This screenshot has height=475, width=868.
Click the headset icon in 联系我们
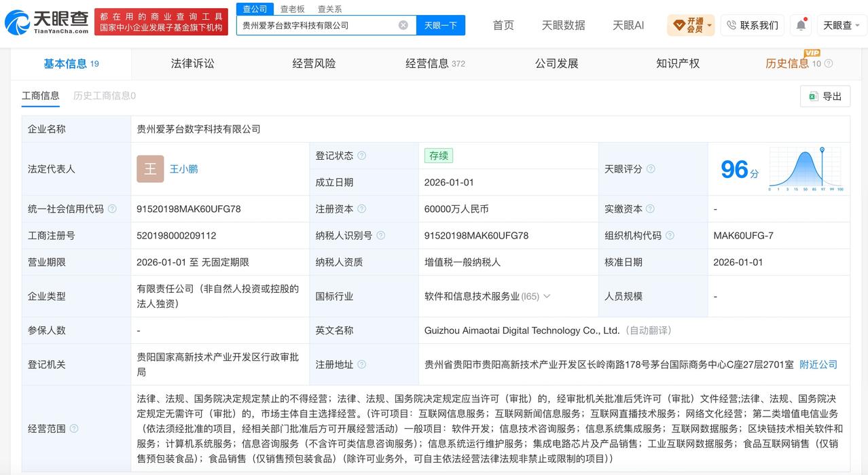click(x=731, y=25)
